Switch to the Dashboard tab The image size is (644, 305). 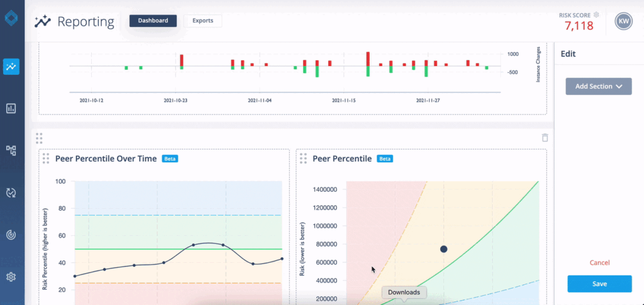click(153, 21)
